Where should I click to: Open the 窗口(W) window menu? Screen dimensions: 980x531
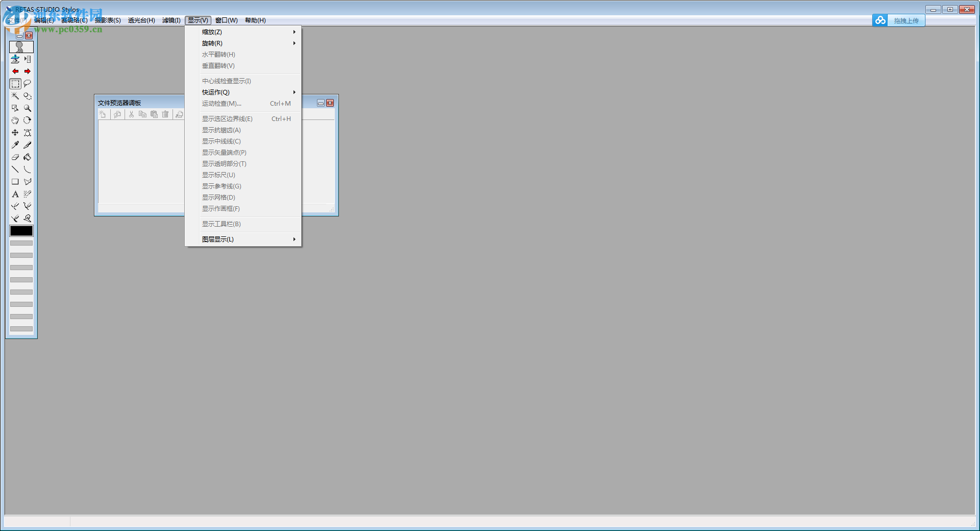click(227, 20)
